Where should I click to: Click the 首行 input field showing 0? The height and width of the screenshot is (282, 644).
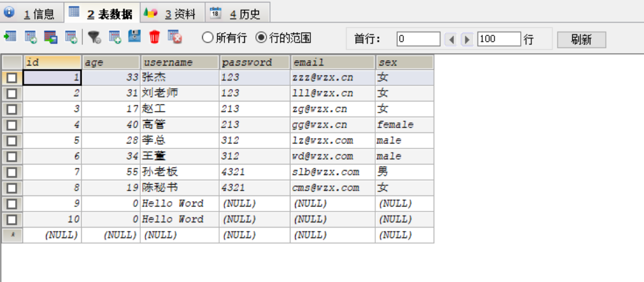[418, 39]
